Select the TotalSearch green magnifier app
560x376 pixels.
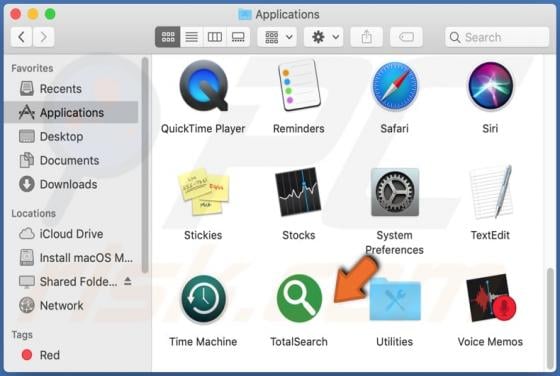(x=299, y=299)
